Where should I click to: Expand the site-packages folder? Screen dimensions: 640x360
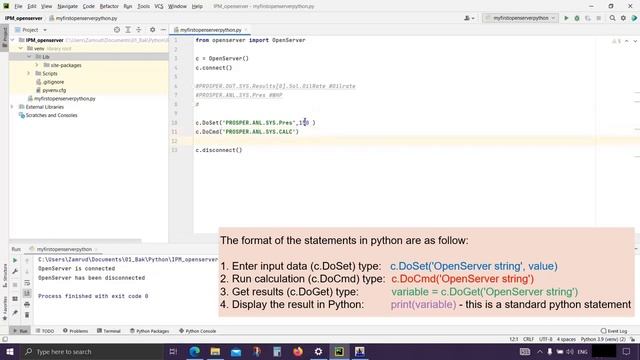(x=37, y=65)
